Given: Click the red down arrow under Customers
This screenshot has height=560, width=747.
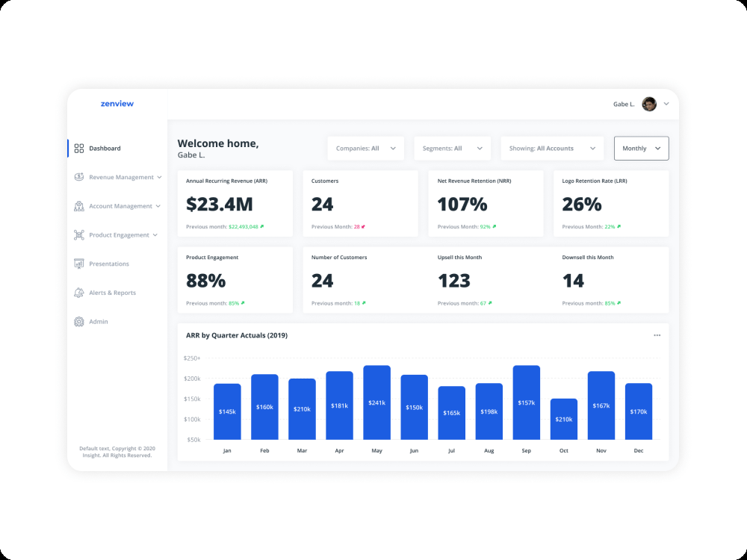Looking at the screenshot, I should pyautogui.click(x=363, y=227).
